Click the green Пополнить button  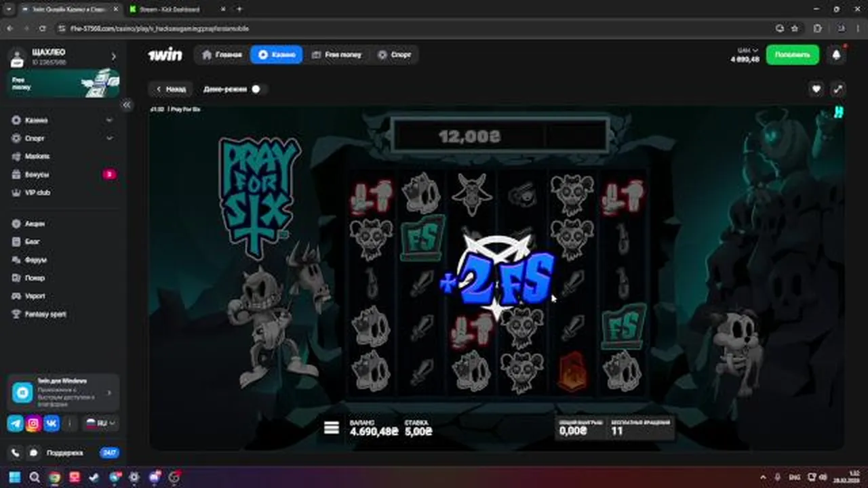click(792, 55)
